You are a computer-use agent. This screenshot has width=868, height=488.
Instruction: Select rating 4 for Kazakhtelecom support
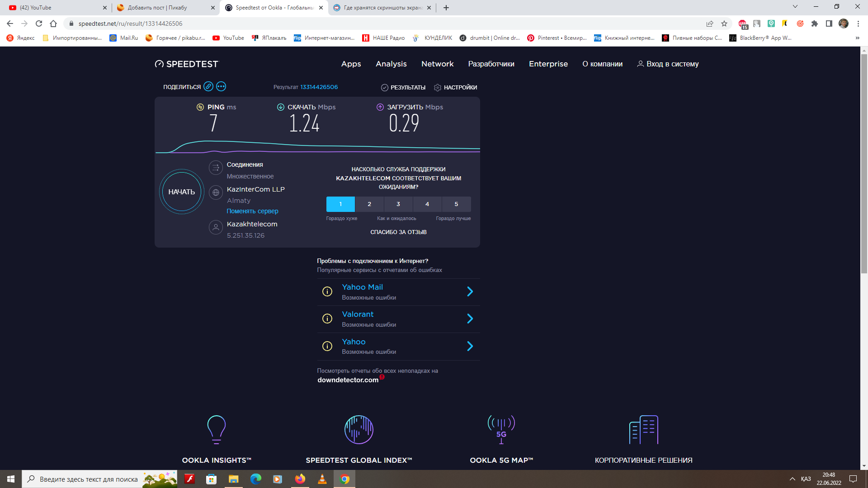click(427, 204)
